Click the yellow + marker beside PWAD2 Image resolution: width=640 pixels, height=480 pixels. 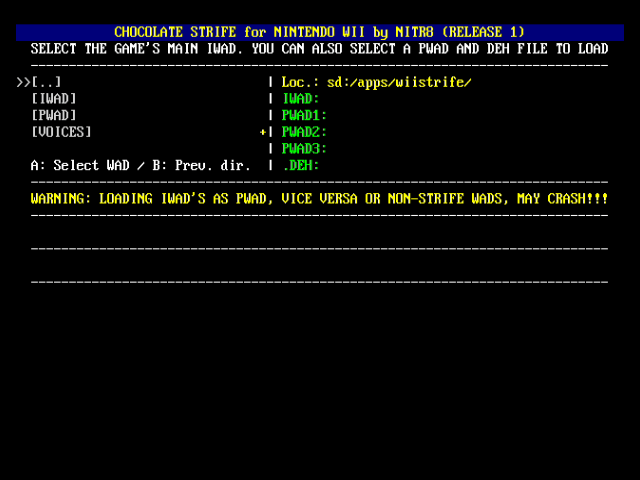tap(262, 132)
